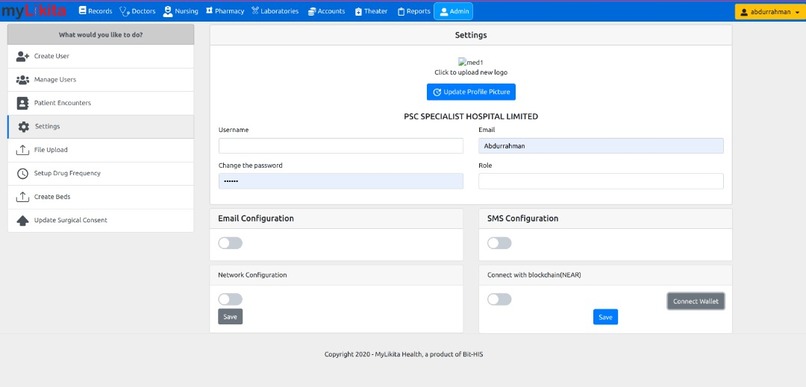Toggle the Email Configuration switch
The height and width of the screenshot is (387, 806).
coord(230,243)
